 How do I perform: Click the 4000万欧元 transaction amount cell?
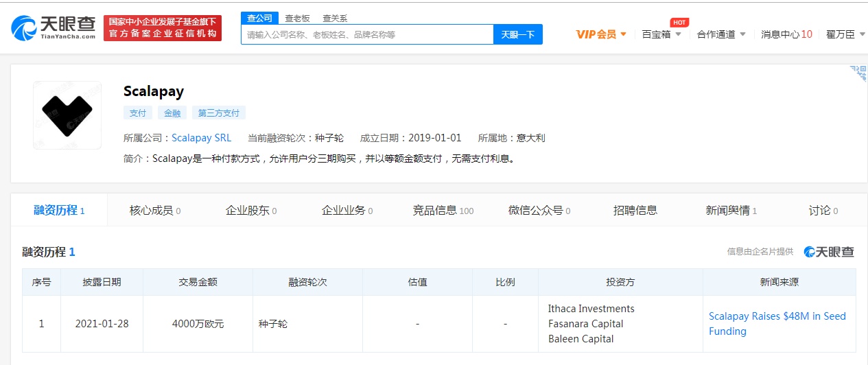(x=198, y=324)
